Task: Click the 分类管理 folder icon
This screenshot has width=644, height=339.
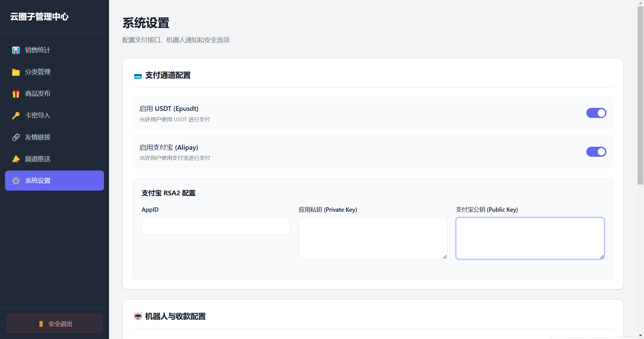Action: (x=16, y=72)
